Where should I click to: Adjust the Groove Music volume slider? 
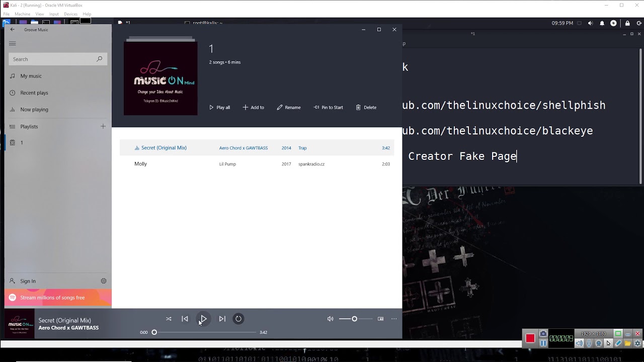point(356,319)
